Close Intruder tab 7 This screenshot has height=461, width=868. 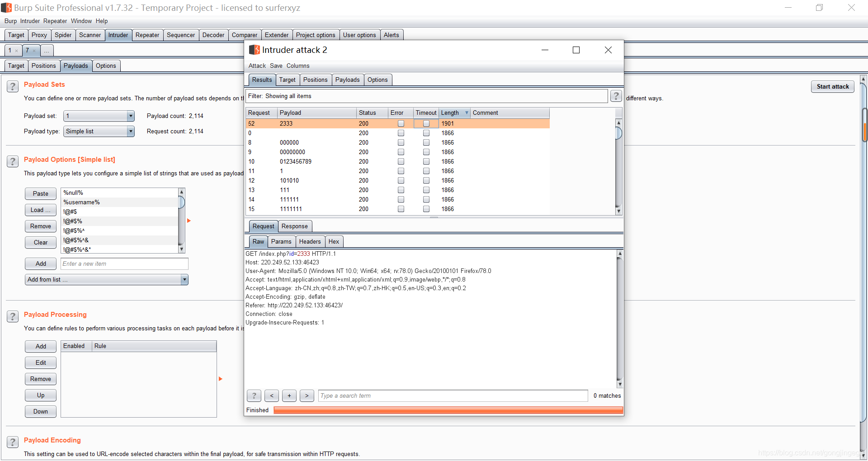[x=34, y=51]
